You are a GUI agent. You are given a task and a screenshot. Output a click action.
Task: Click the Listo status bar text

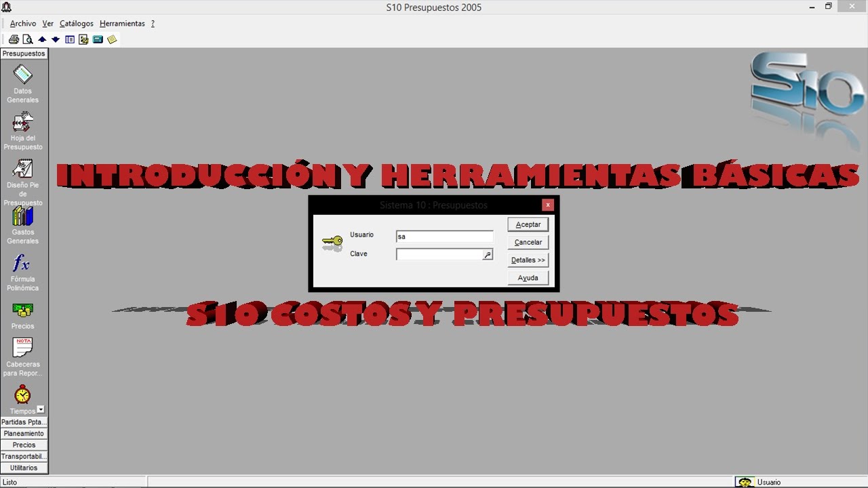(9, 482)
